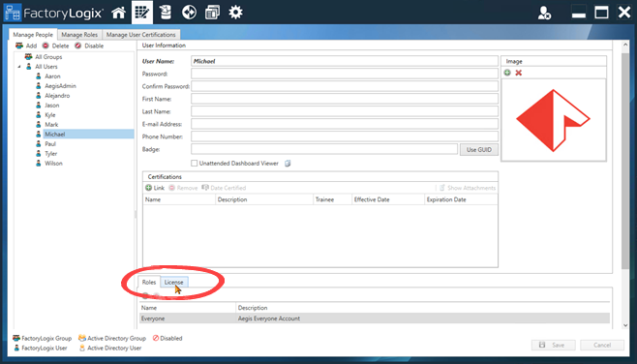The width and height of the screenshot is (637, 364).
Task: Collapse the All Users tree node
Action: tap(19, 67)
